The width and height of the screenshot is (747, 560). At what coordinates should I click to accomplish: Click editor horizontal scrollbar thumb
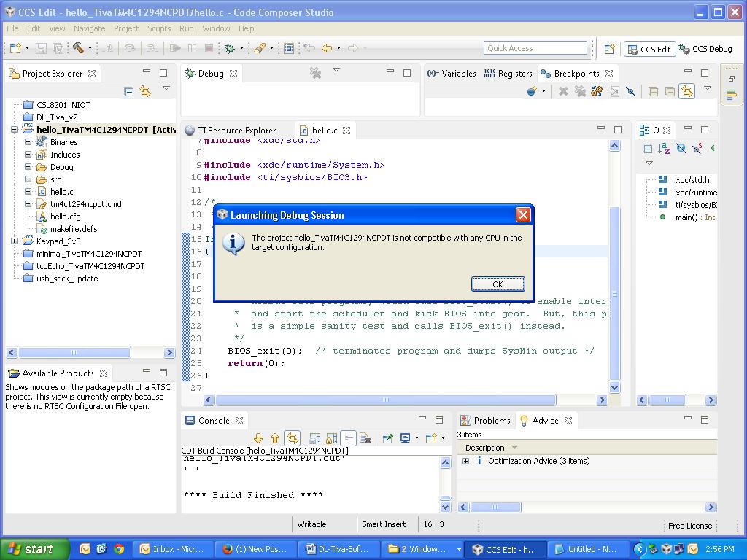point(385,400)
